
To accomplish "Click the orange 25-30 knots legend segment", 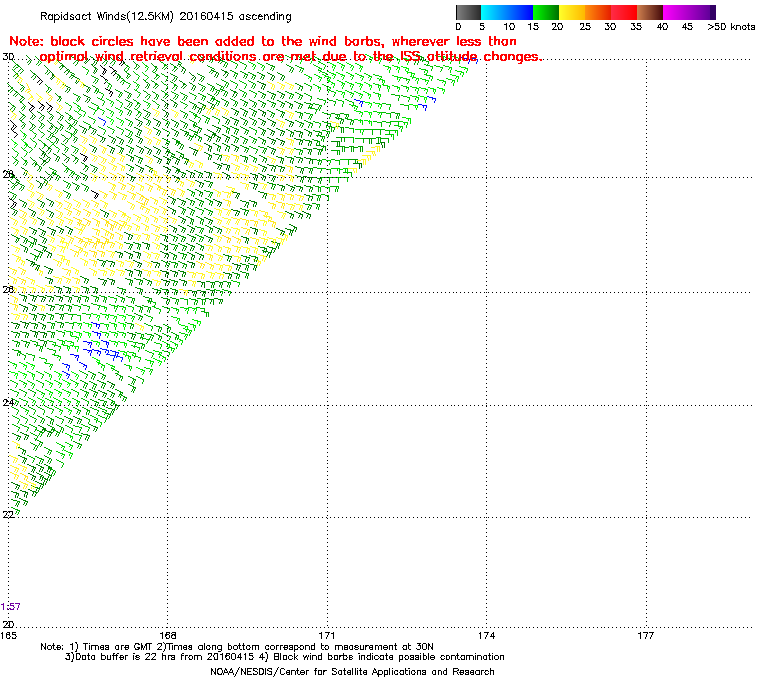I will (x=598, y=12).
